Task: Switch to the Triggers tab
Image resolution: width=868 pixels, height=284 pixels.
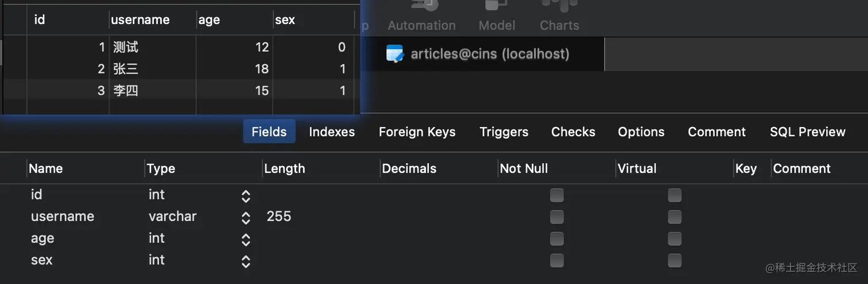Action: 503,132
